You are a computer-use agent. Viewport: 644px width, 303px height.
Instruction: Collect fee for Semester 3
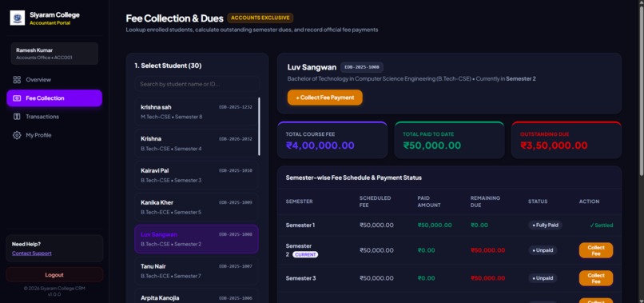click(596, 278)
